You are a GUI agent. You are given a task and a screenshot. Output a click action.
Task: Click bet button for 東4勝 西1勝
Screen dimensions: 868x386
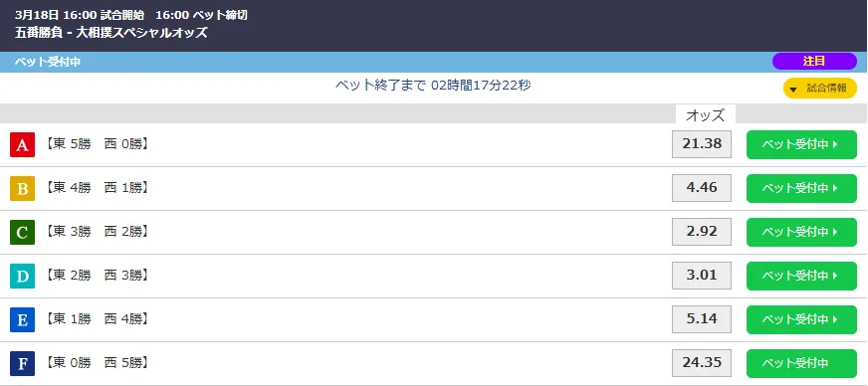[801, 189]
